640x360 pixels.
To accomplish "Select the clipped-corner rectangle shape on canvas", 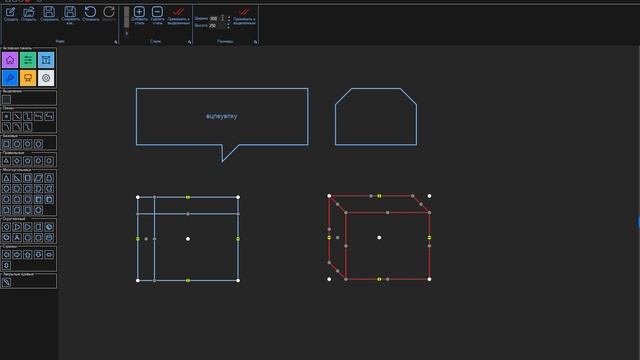I will (x=376, y=117).
